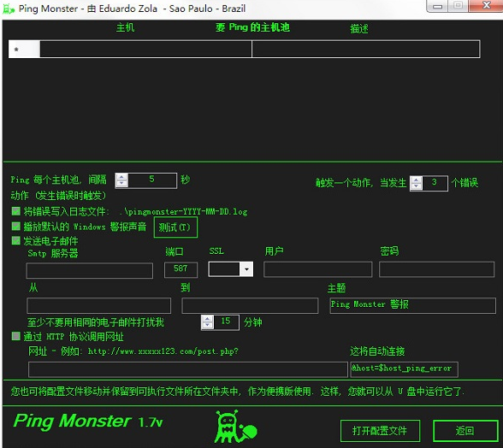503x448 pixels.
Task: Click the 要 Ping 的主机池 heading
Action: 252,27
